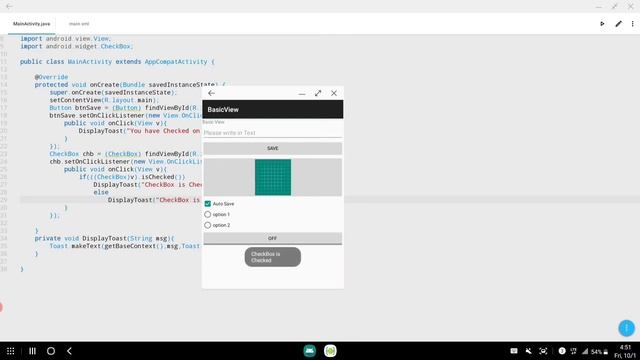Tap the clock showing 4:51 in the taskbar
Viewport: 640px width, 360px height.
coord(625,347)
